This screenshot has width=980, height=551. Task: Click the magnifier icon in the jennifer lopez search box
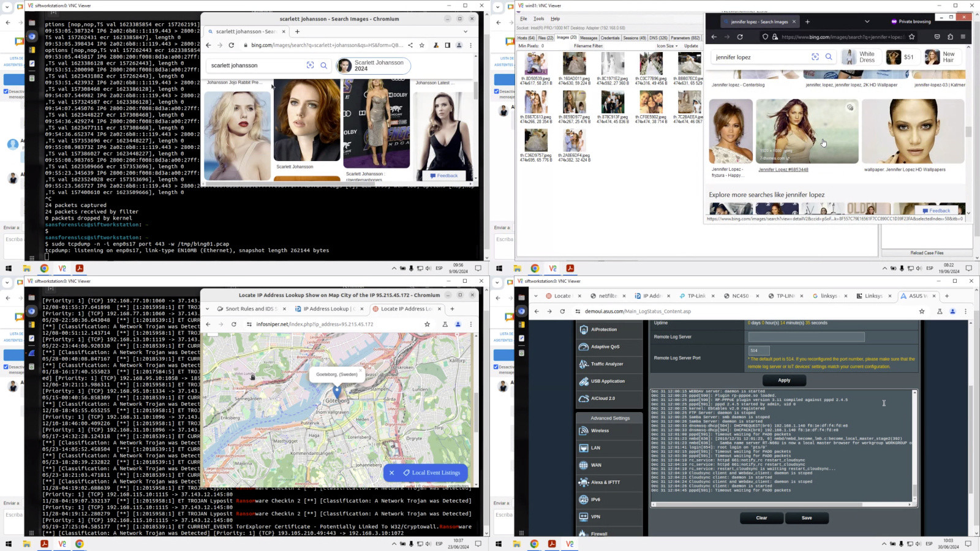pos(829,57)
